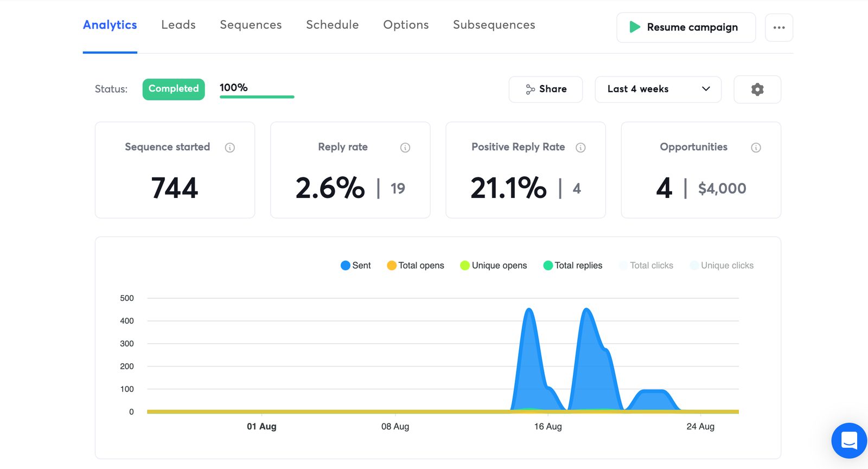This screenshot has height=469, width=868.
Task: Go to the Schedule tab
Action: (x=333, y=25)
